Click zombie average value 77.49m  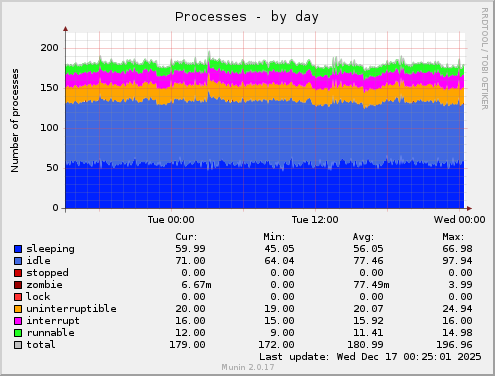pyautogui.click(x=371, y=285)
